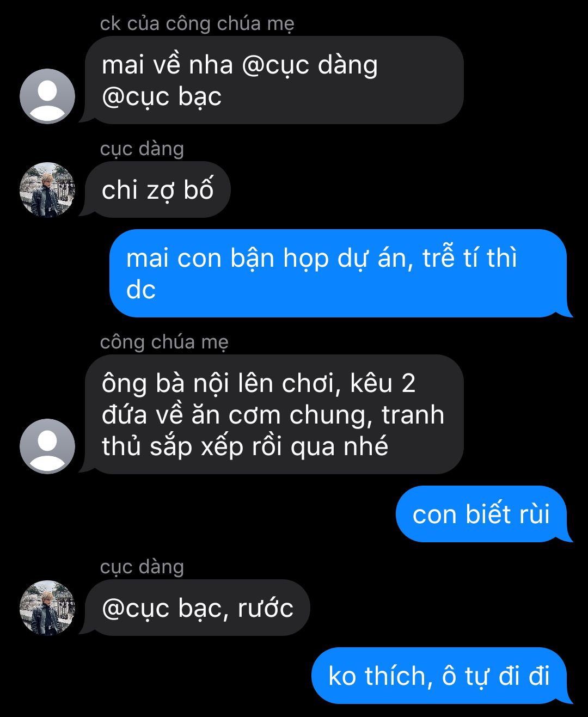Tap the "cục dàng" name above "chi zợ bố"
Viewport: 588px width, 717px height.
click(142, 149)
